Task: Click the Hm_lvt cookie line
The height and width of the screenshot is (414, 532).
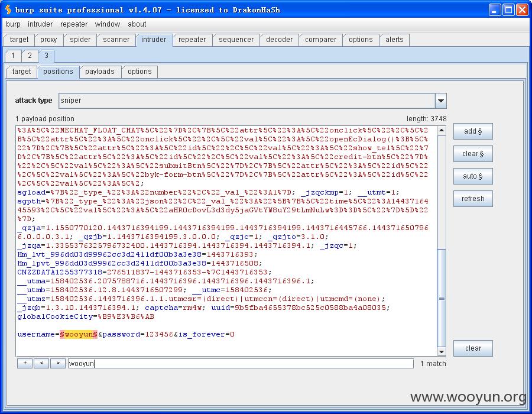Action: [137, 254]
